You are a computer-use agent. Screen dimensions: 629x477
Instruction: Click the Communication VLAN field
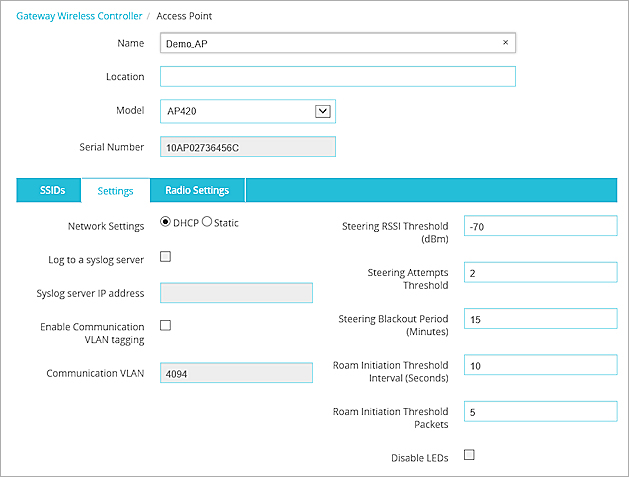coord(236,373)
